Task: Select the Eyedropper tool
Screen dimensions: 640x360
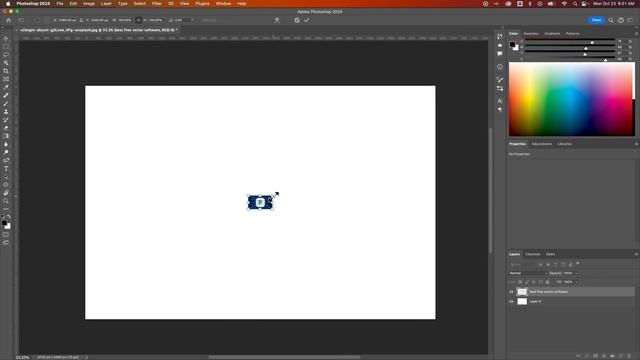Action: pos(6,87)
